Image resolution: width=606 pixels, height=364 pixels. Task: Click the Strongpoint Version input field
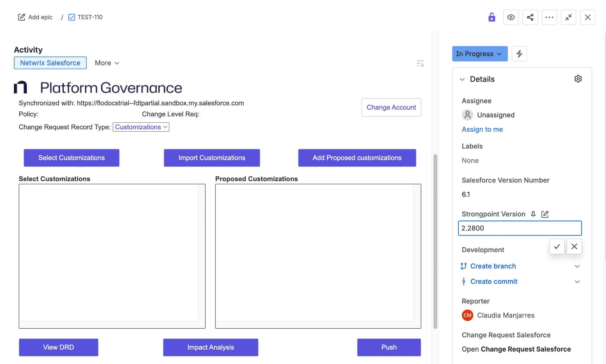click(x=519, y=228)
